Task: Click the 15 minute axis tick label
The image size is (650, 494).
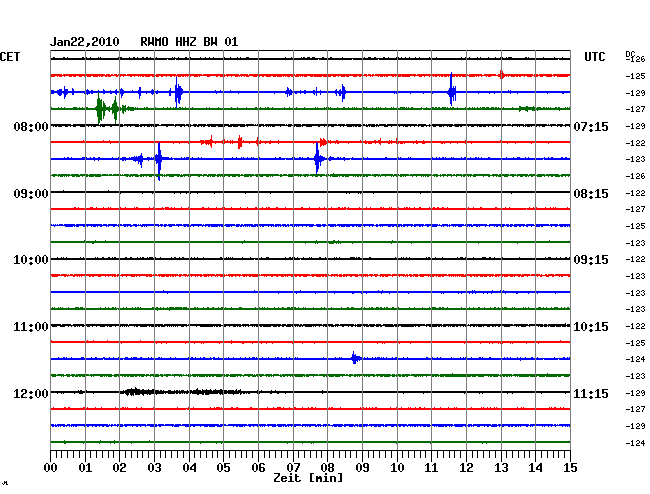Action: tap(570, 468)
